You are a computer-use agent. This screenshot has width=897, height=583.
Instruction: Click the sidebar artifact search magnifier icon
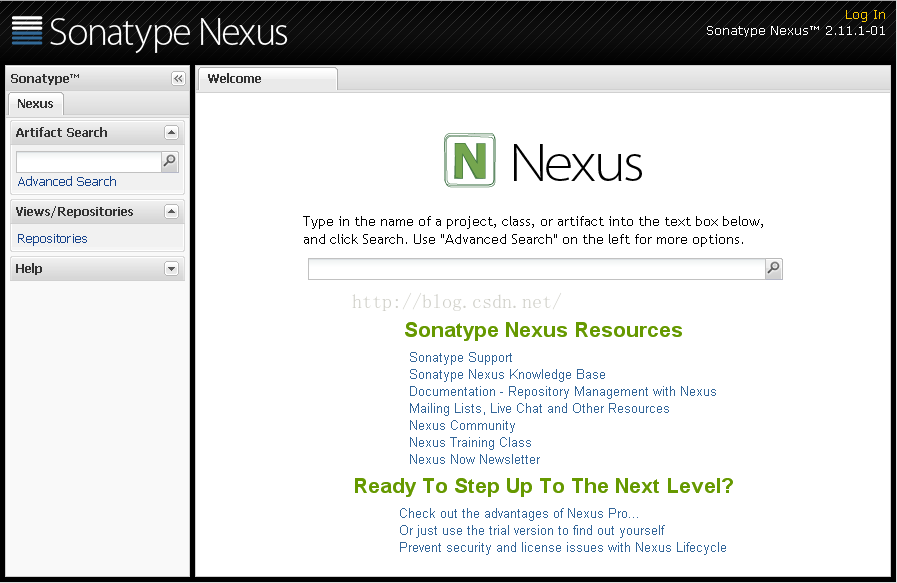pos(169,161)
